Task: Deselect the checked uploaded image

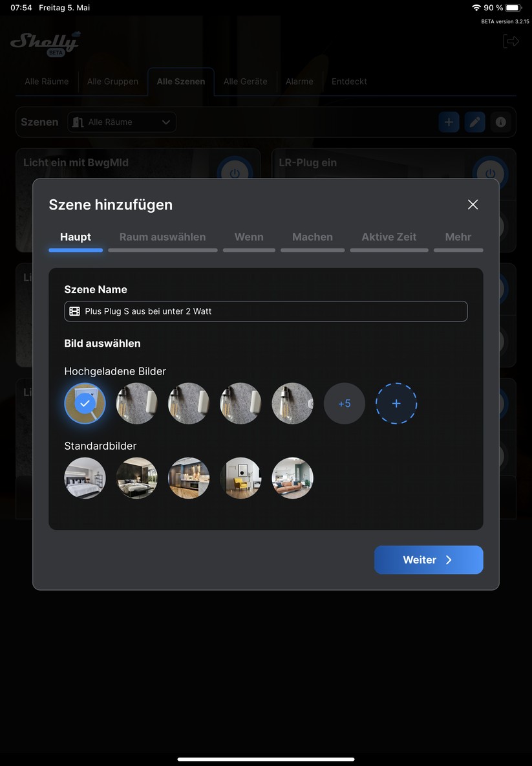Action: [x=85, y=404]
